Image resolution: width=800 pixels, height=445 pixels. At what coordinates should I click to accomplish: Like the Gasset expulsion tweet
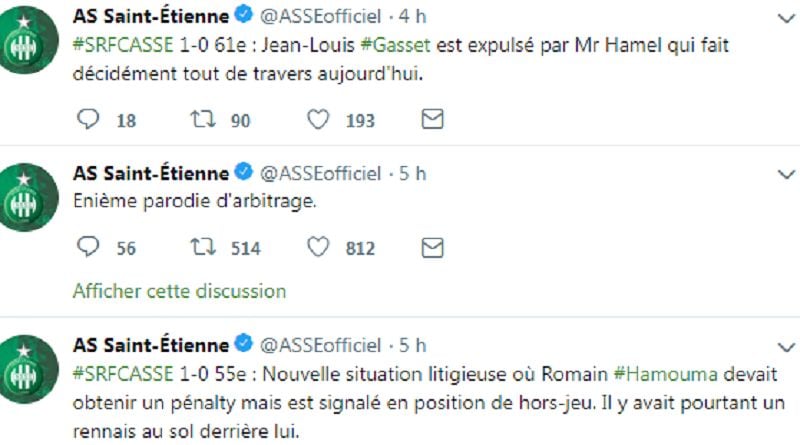[x=318, y=119]
